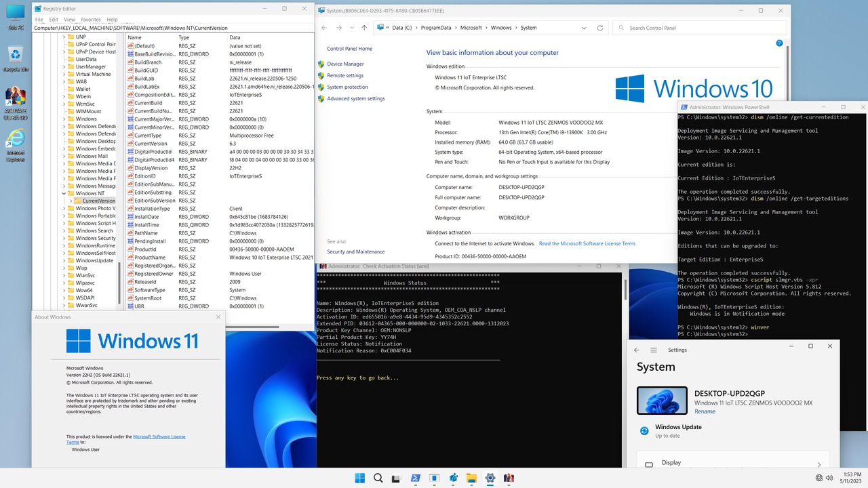Open the Help menu in Registry Editor
Viewport: 868px width, 488px height.
(112, 20)
